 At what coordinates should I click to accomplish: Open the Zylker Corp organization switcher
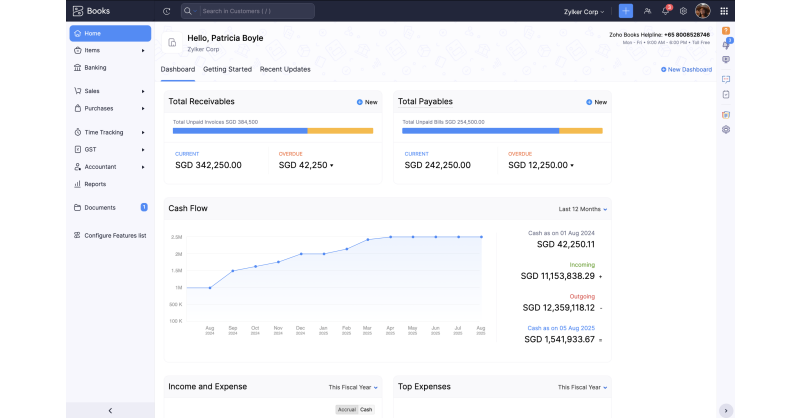585,11
